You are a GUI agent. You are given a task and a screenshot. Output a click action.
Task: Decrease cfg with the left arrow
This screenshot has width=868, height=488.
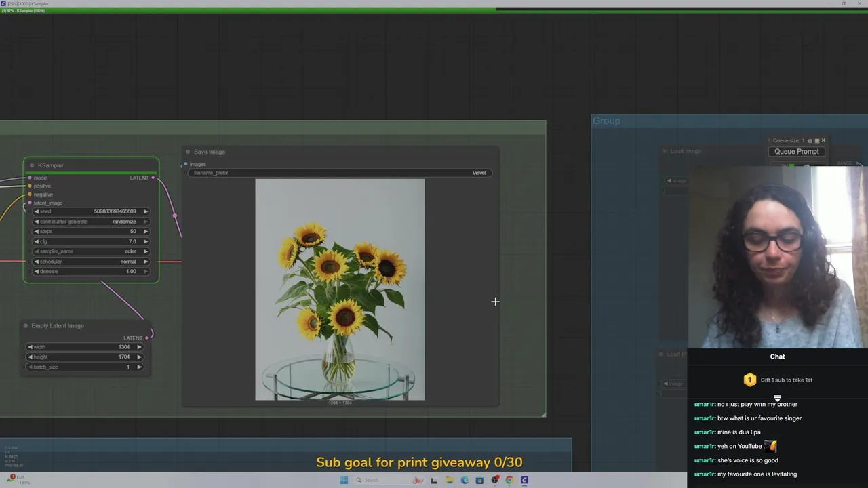pos(37,241)
